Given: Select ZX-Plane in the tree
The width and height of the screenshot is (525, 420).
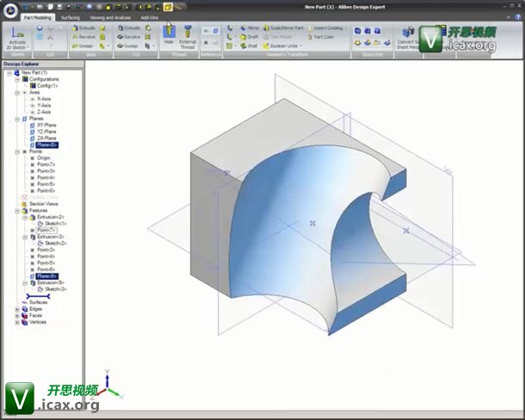Looking at the screenshot, I should pyautogui.click(x=46, y=138).
